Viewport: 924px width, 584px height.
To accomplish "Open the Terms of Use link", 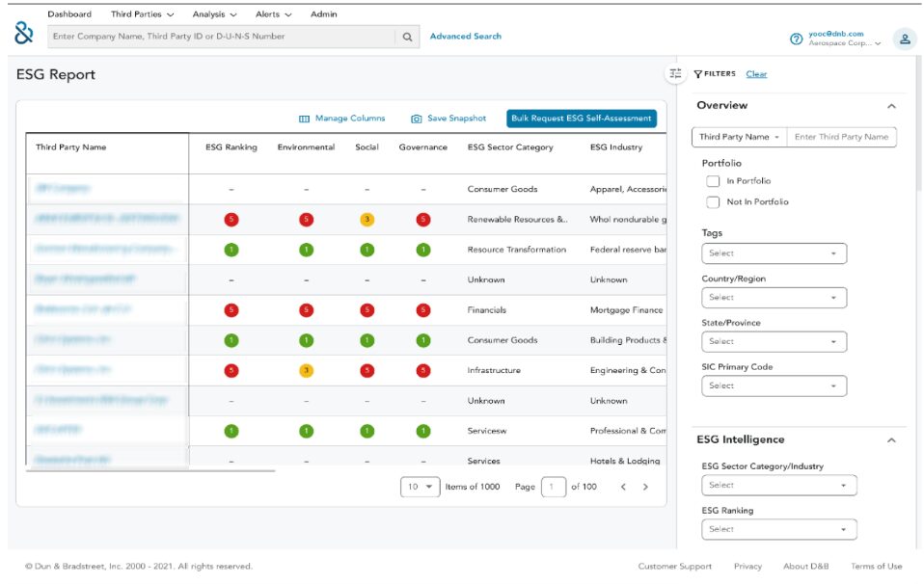I will 877,567.
